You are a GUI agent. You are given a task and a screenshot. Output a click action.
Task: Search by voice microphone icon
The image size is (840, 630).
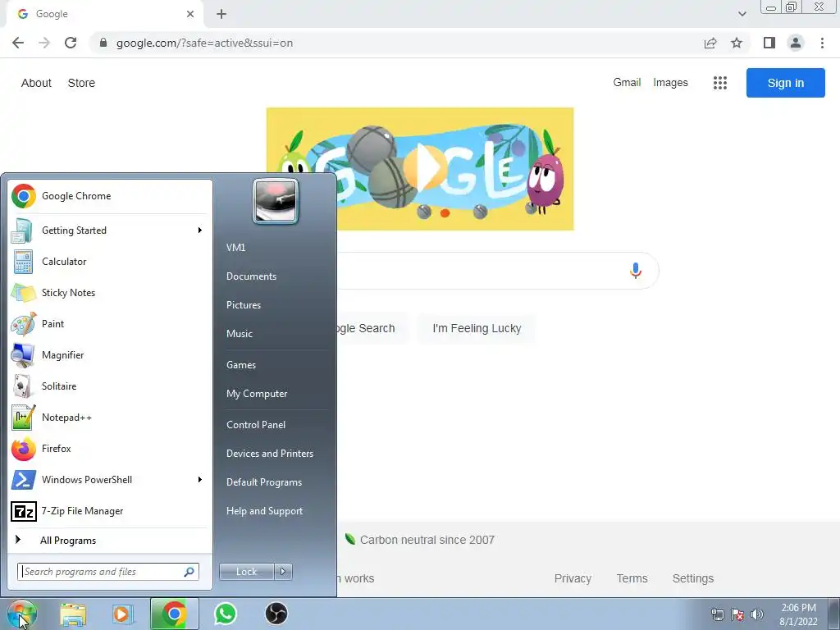[636, 271]
